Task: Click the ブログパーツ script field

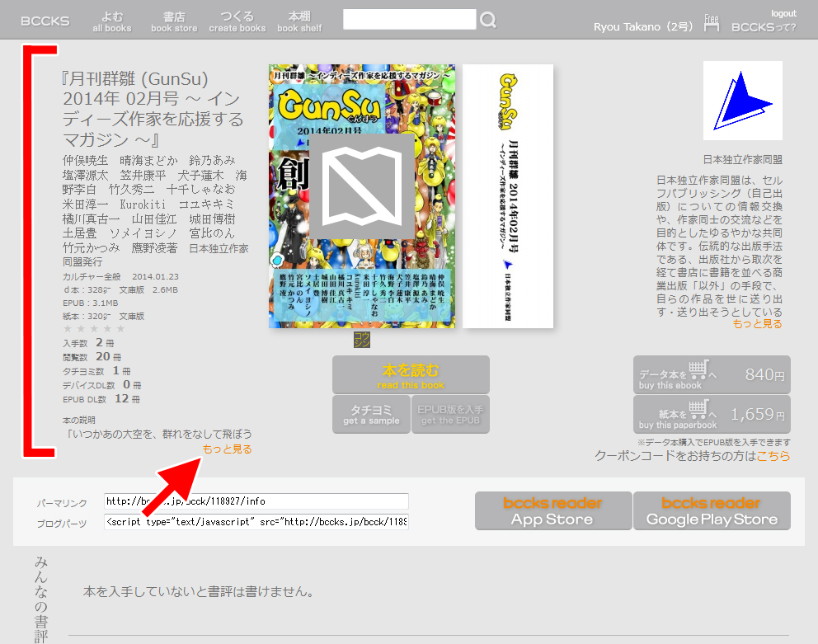Action: 256,522
